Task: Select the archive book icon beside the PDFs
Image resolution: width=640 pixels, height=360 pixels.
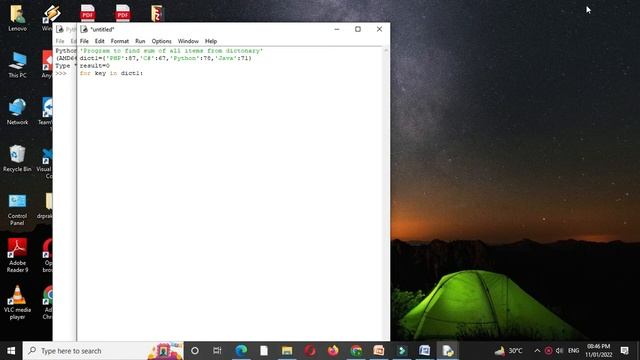Action: click(x=157, y=13)
